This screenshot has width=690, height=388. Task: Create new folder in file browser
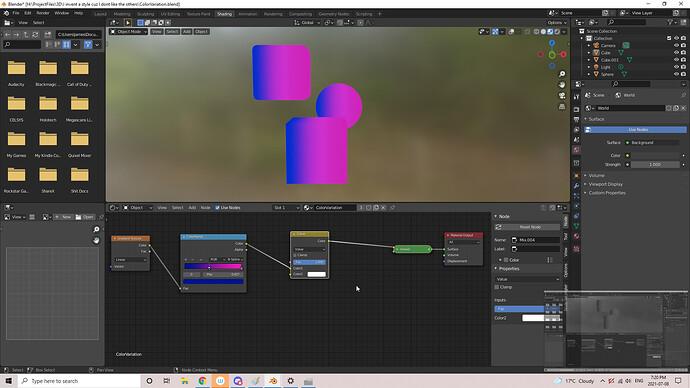click(48, 34)
